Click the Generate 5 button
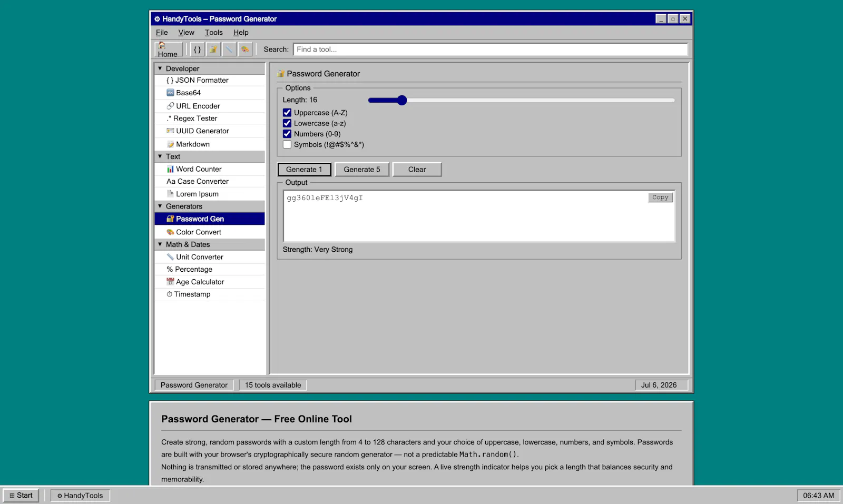The height and width of the screenshot is (504, 843). pos(362,170)
